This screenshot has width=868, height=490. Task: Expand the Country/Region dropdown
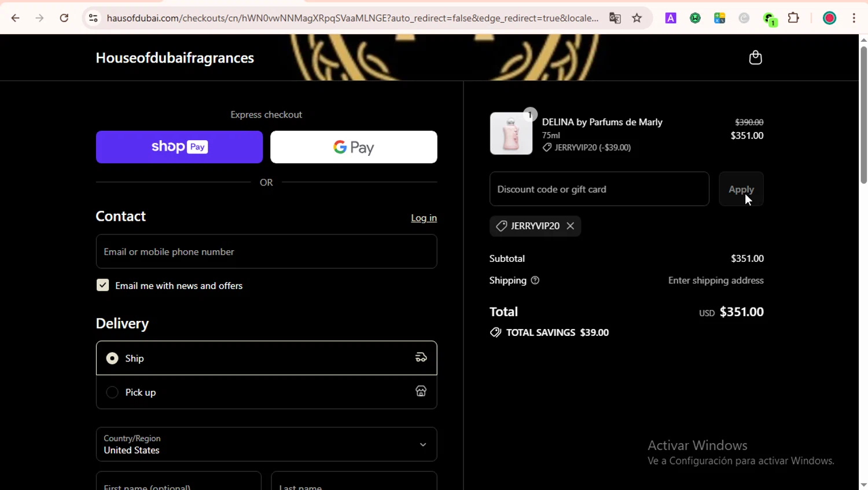click(266, 444)
